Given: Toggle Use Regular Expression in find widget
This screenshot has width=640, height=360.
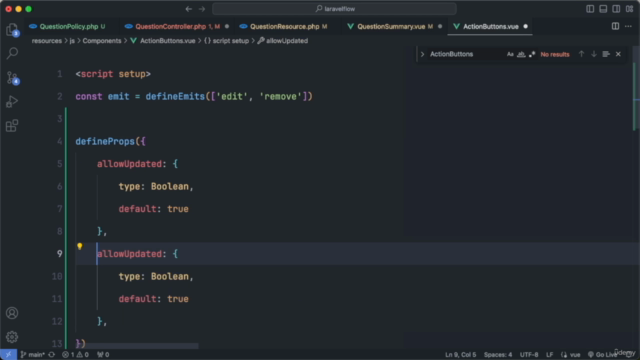Looking at the screenshot, I should 532,54.
